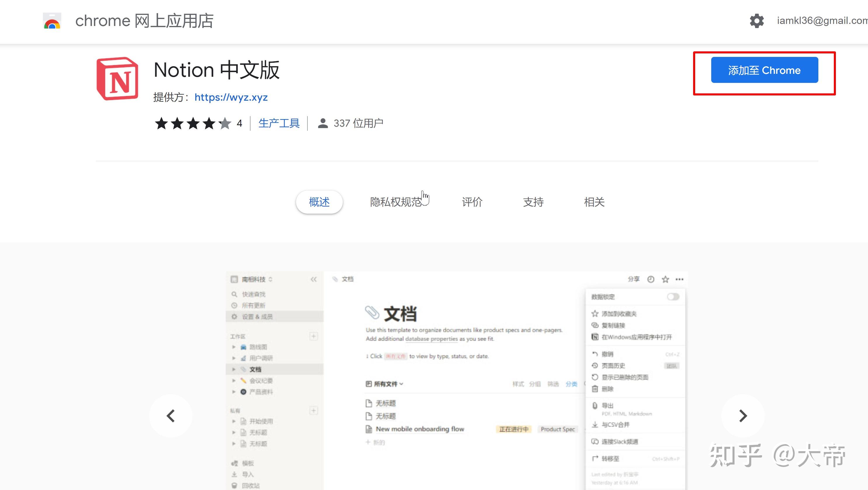Click the Chrome Web Store logo icon

tap(52, 21)
